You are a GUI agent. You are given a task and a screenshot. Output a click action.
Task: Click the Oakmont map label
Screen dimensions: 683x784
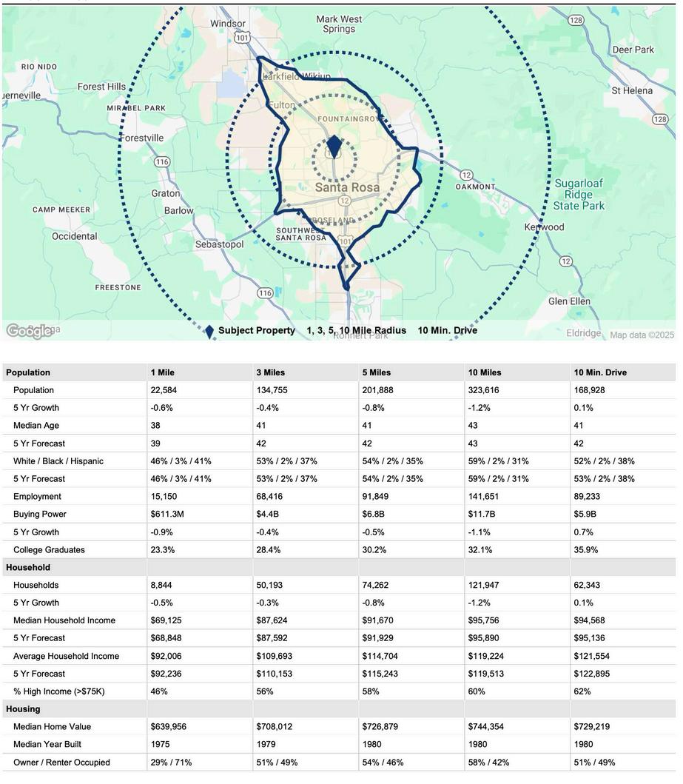tap(475, 187)
